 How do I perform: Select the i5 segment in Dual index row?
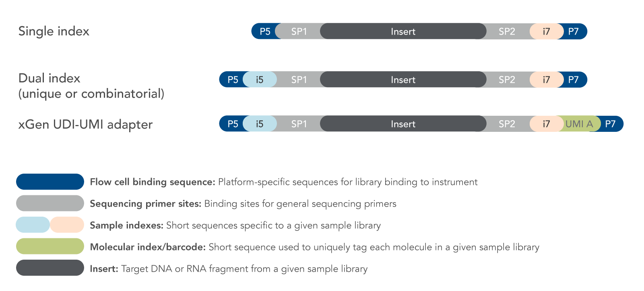point(260,80)
